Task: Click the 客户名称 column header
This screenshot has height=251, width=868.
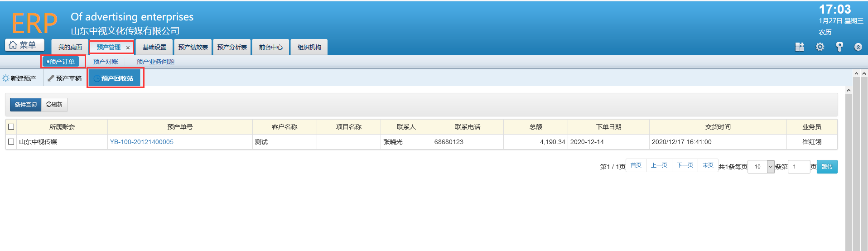Action: click(285, 127)
